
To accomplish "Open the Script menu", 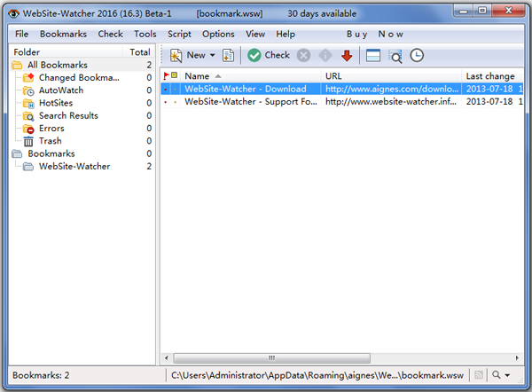I will point(179,35).
